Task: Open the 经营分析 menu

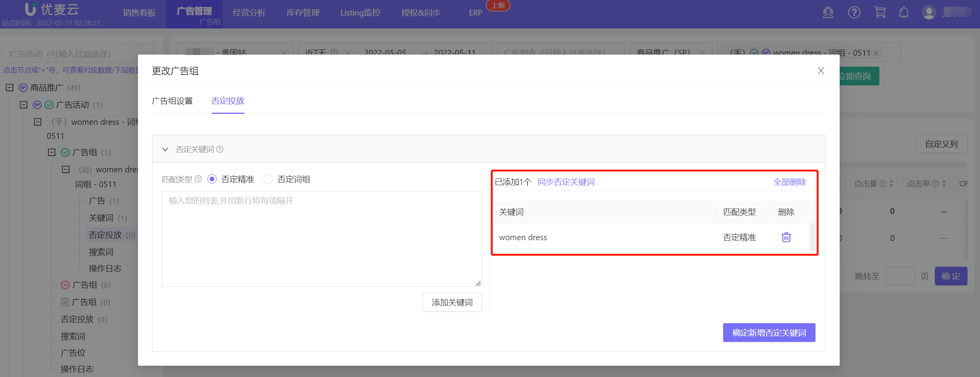Action: (249, 13)
